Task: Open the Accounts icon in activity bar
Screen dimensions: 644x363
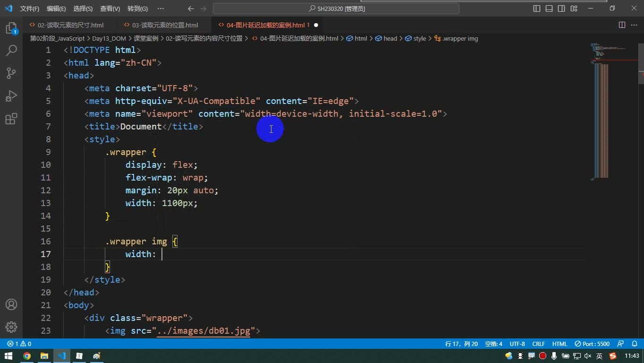Action: [11, 304]
